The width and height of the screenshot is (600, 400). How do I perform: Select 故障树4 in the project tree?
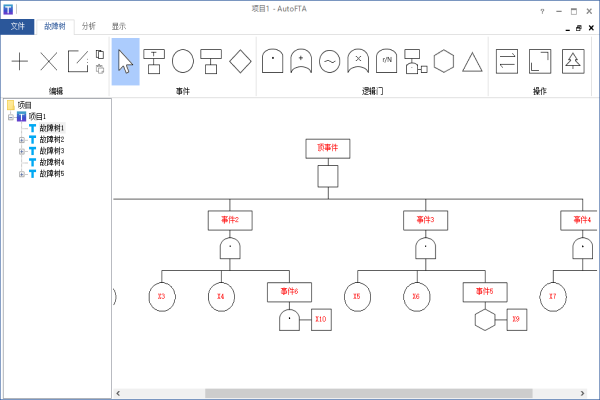point(52,162)
